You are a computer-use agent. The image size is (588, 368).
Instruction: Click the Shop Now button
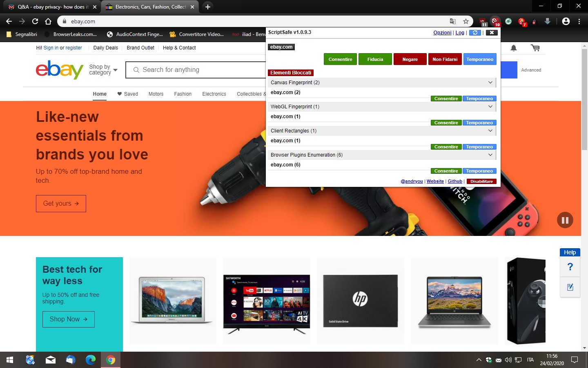(69, 319)
